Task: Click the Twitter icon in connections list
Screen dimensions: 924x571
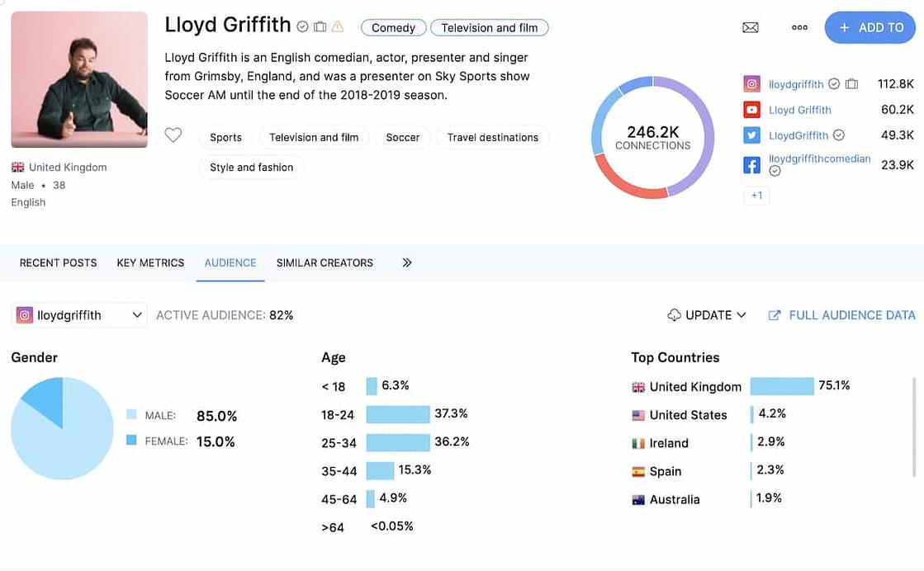Action: pos(751,135)
